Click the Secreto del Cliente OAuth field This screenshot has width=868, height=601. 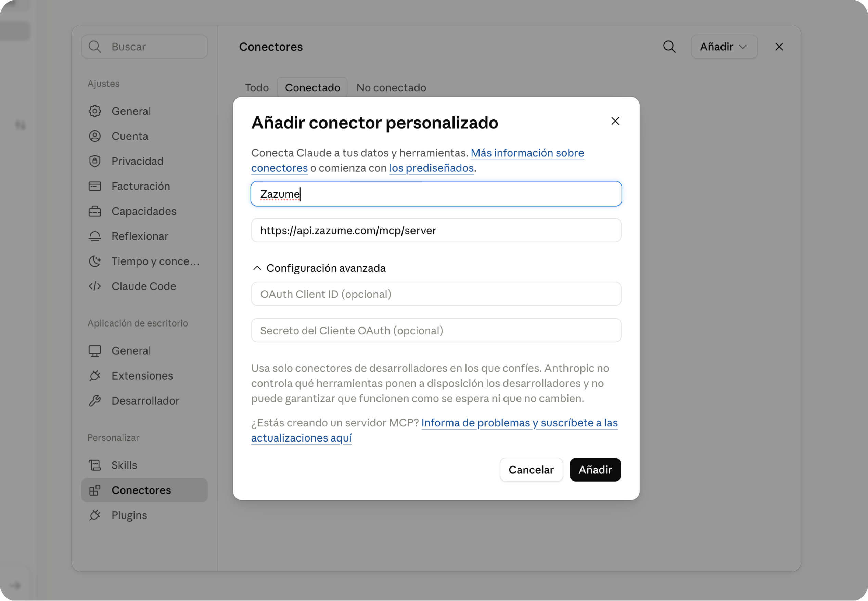click(436, 331)
